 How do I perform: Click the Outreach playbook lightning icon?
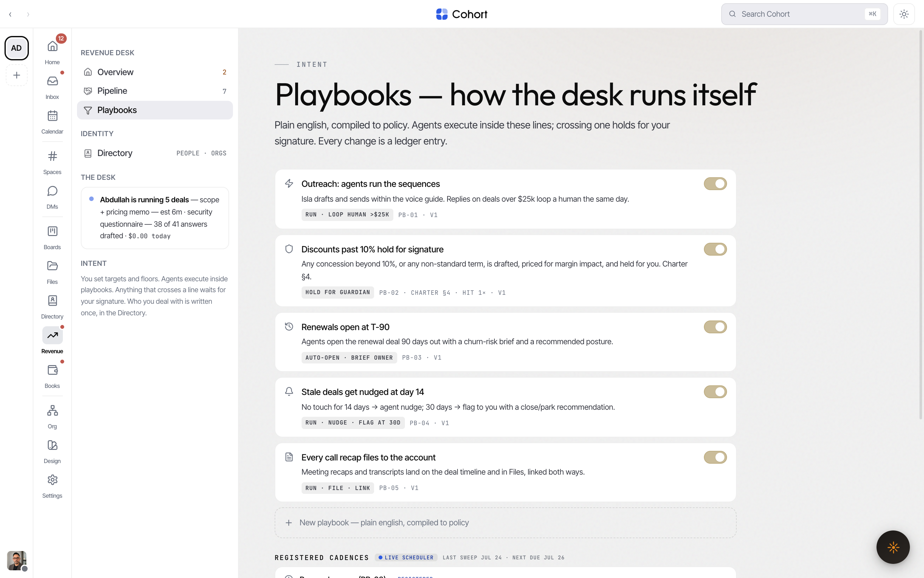click(289, 183)
